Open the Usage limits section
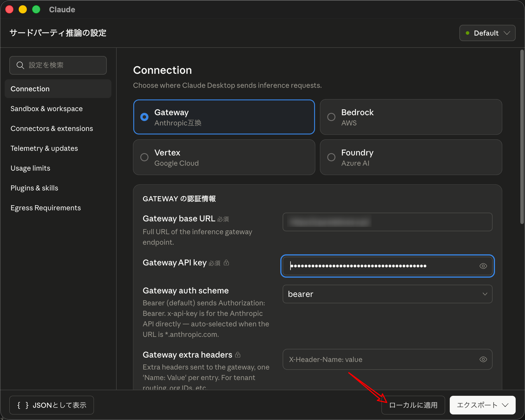 (x=58, y=168)
